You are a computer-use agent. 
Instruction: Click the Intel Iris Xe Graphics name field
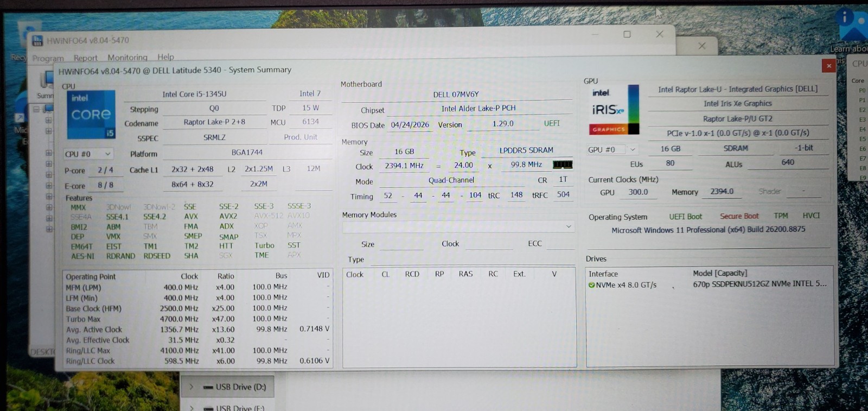tap(738, 104)
